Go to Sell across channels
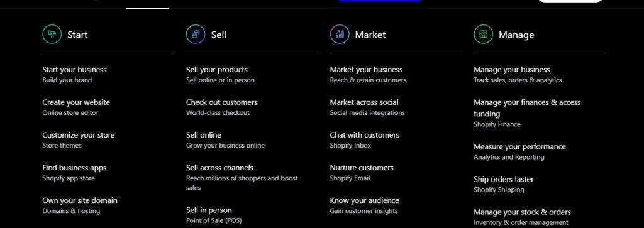 tap(242, 178)
